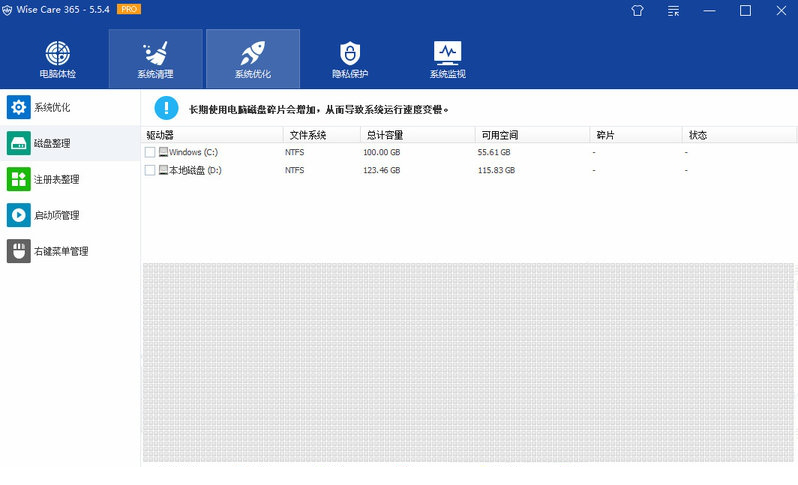
Task: Select 磁盘整理 disk defrag in sidebar
Action: click(70, 144)
